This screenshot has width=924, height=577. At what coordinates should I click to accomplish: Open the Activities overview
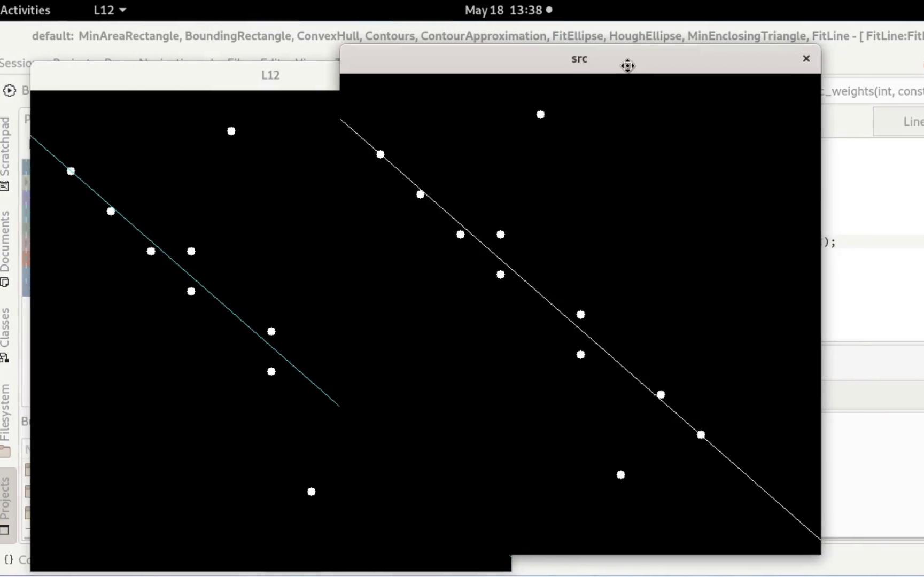[x=25, y=10]
